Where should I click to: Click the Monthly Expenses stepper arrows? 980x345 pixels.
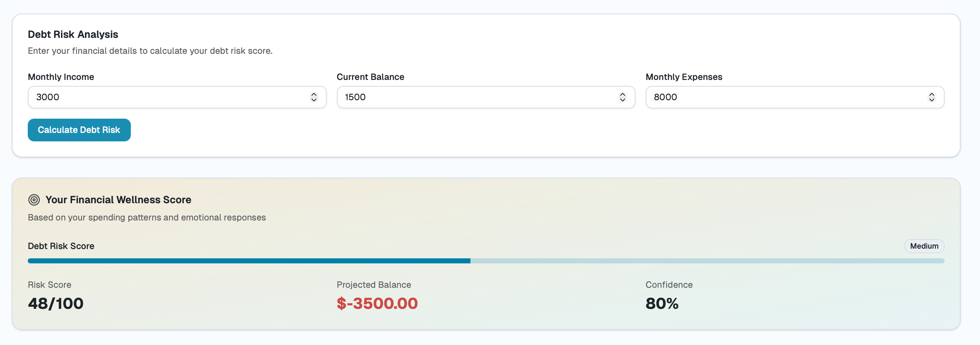[x=932, y=97]
